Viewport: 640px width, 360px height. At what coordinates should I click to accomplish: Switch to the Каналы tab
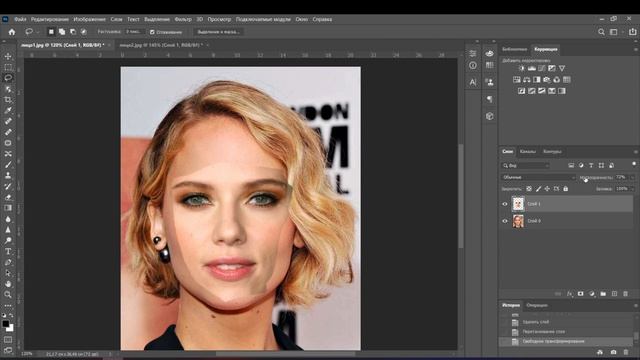click(x=528, y=151)
